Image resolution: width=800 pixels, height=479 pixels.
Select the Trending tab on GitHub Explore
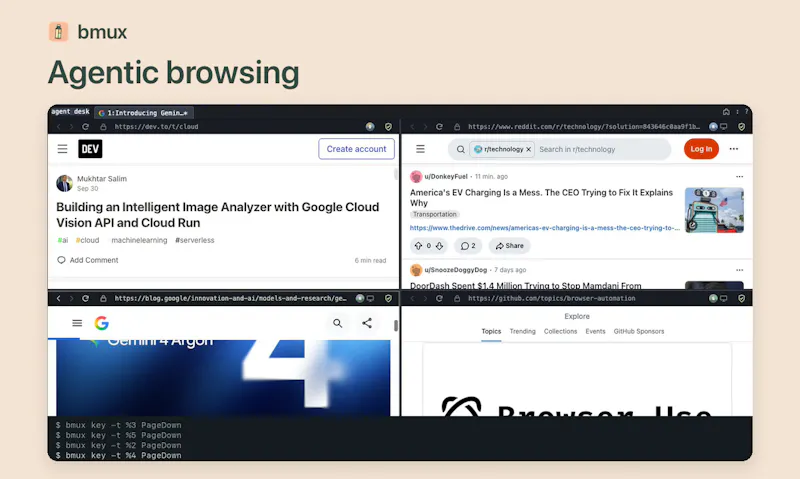522,332
